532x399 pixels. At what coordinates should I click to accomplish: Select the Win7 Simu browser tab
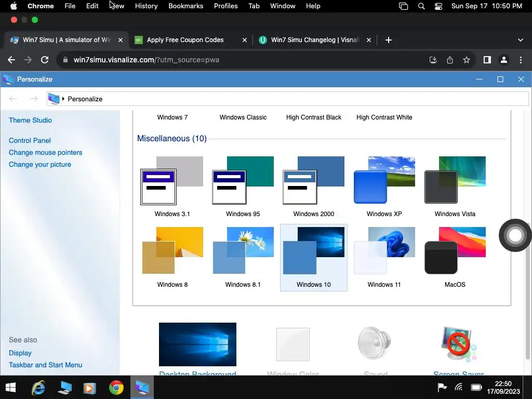tap(66, 40)
